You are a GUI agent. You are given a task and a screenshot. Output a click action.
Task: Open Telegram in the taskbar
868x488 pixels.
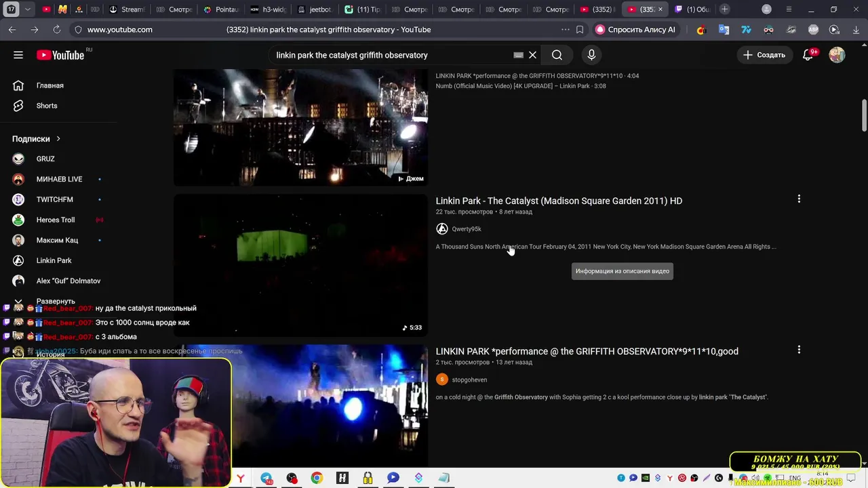pyautogui.click(x=266, y=479)
